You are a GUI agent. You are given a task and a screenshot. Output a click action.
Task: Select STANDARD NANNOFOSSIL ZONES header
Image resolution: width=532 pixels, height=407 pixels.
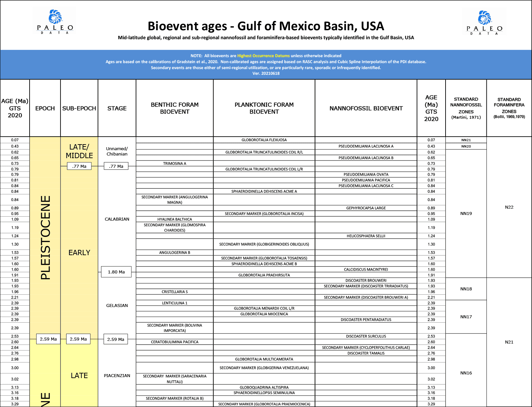[466, 108]
